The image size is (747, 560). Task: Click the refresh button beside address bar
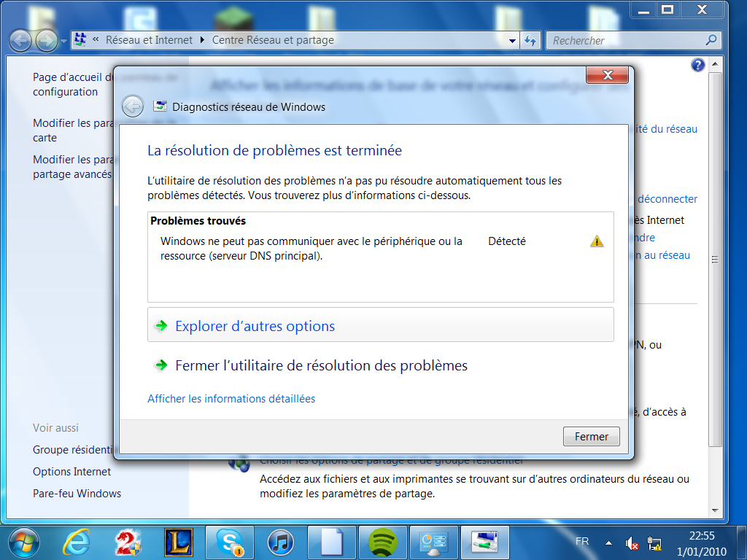tap(530, 41)
